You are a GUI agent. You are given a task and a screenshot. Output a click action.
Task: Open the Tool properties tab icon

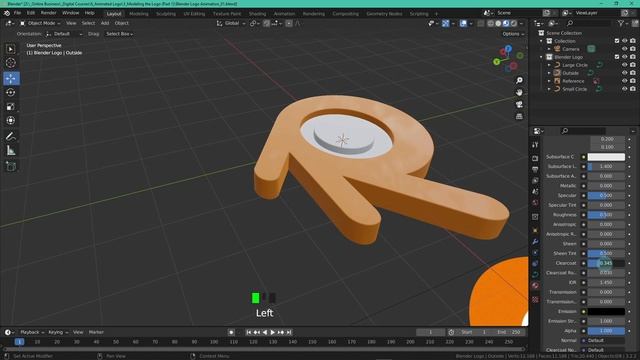coord(535,145)
